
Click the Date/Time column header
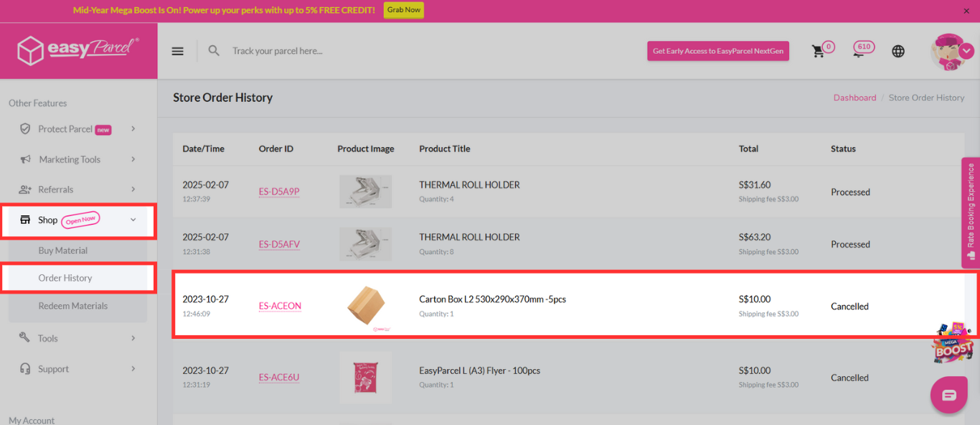click(204, 149)
